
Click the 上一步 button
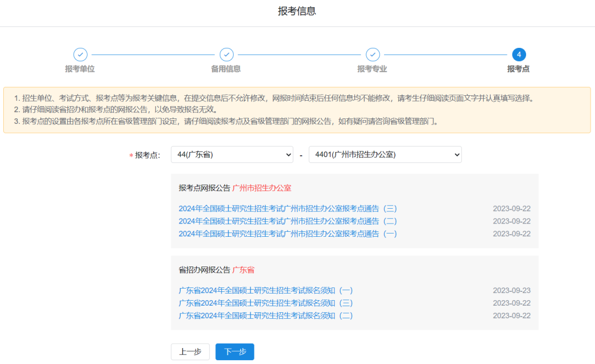tap(190, 352)
